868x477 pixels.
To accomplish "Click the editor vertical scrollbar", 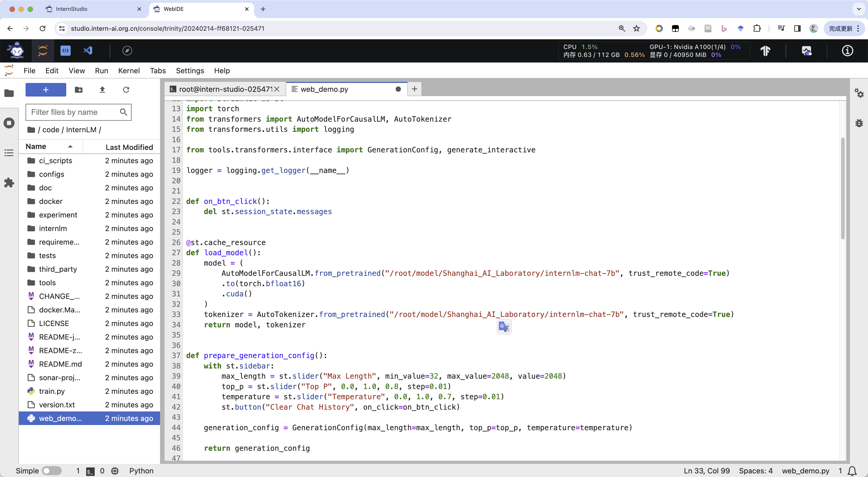I will click(x=842, y=189).
